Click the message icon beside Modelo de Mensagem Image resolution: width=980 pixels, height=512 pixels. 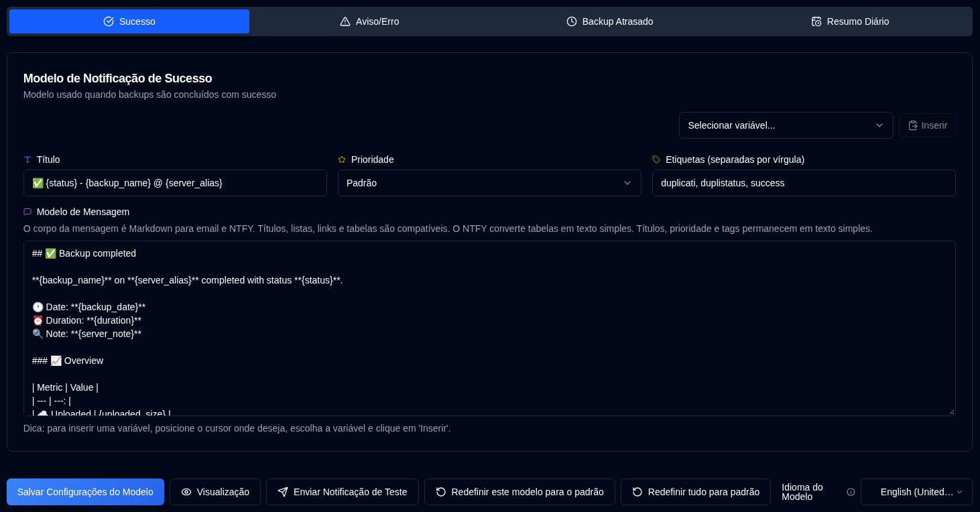coord(27,212)
